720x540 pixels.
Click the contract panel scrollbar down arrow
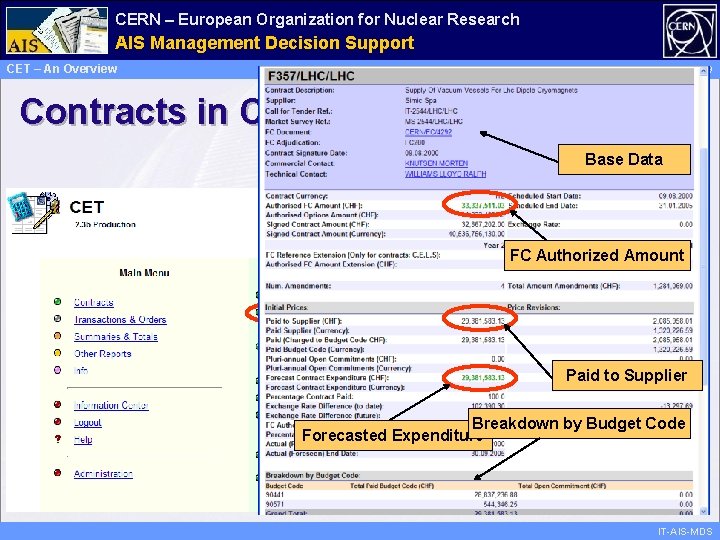coord(703,510)
